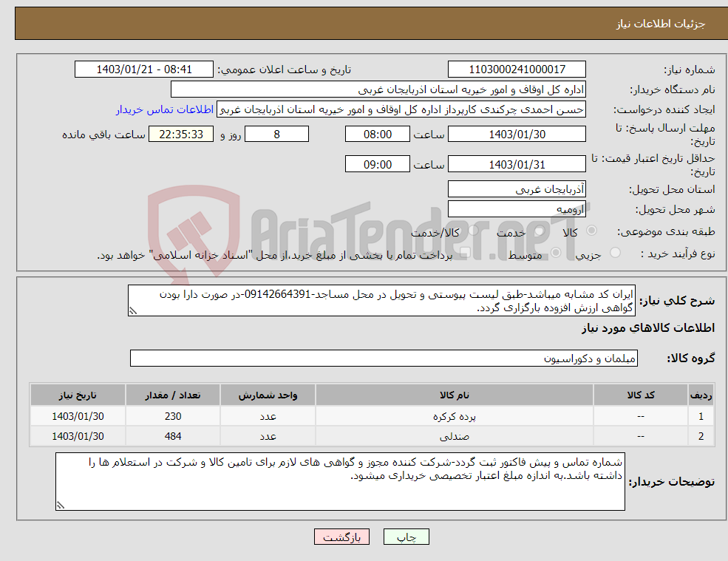
Task: Click the announcement date field 1403/01/21 - 08:41
Action: coord(144,69)
